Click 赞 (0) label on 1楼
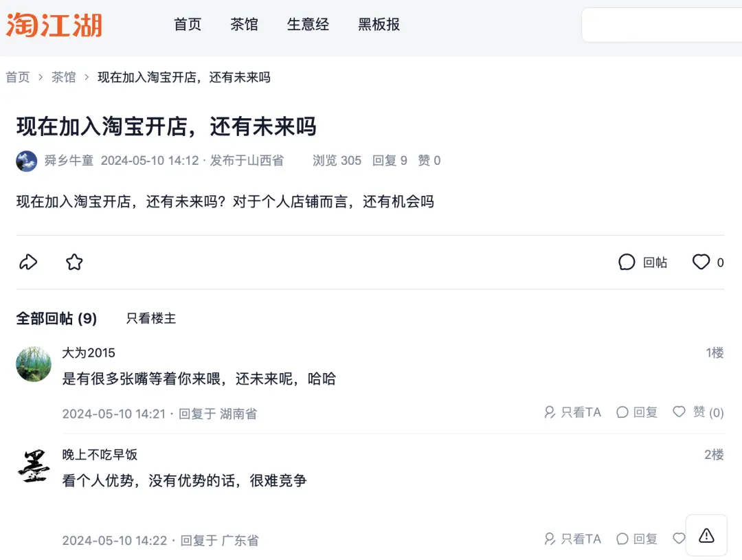The image size is (742, 560). point(708,412)
